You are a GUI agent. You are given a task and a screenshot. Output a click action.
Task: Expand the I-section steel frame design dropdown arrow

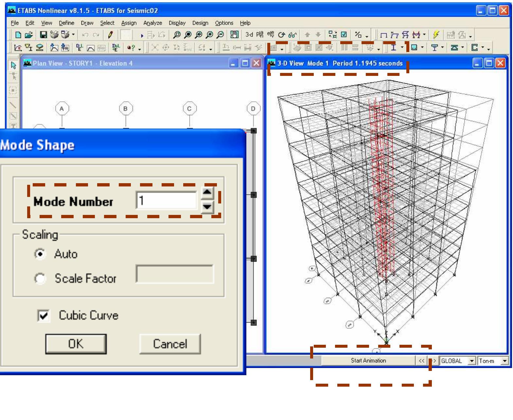402,48
